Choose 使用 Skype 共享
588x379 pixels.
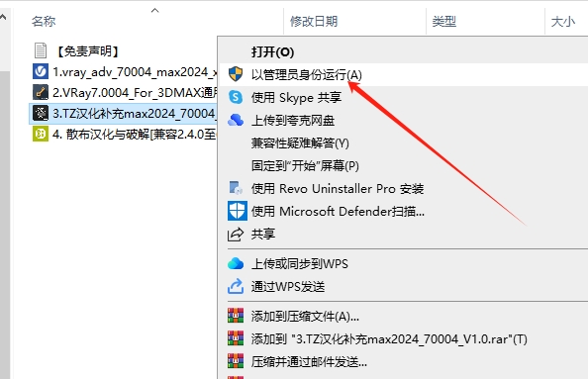pos(296,97)
